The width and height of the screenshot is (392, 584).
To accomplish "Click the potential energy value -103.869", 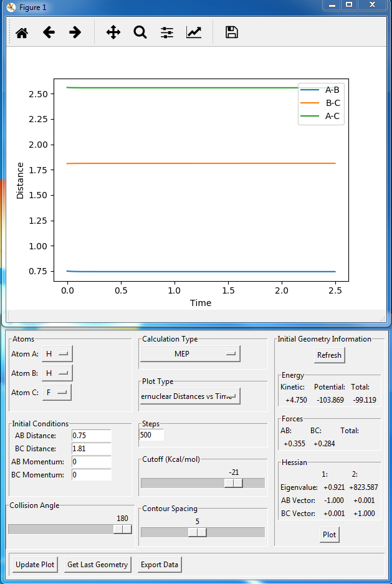I will click(329, 400).
